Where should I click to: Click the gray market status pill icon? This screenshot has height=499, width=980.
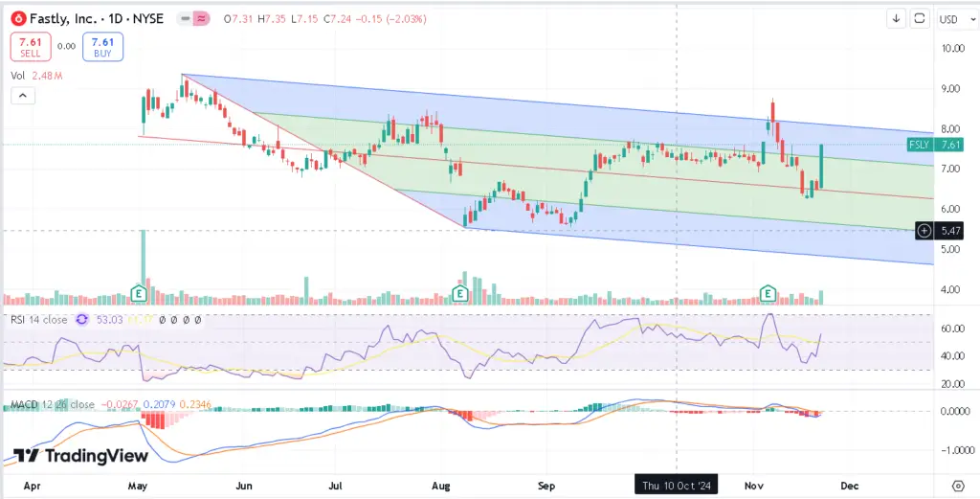[185, 19]
